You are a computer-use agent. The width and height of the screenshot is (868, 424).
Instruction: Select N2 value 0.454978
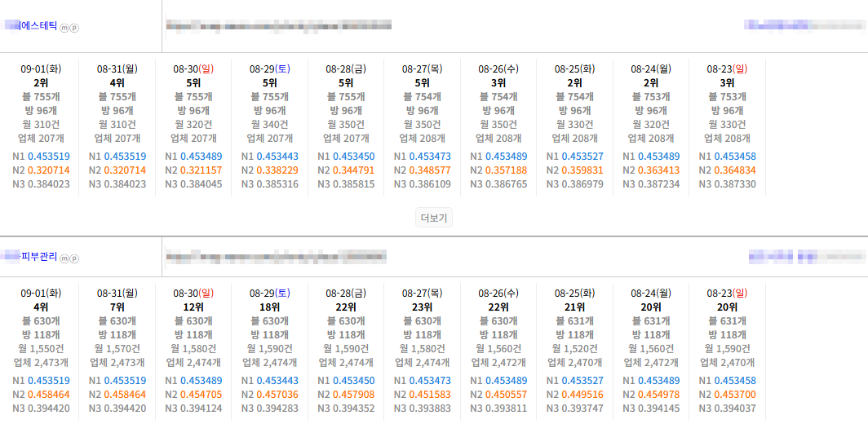(x=659, y=395)
